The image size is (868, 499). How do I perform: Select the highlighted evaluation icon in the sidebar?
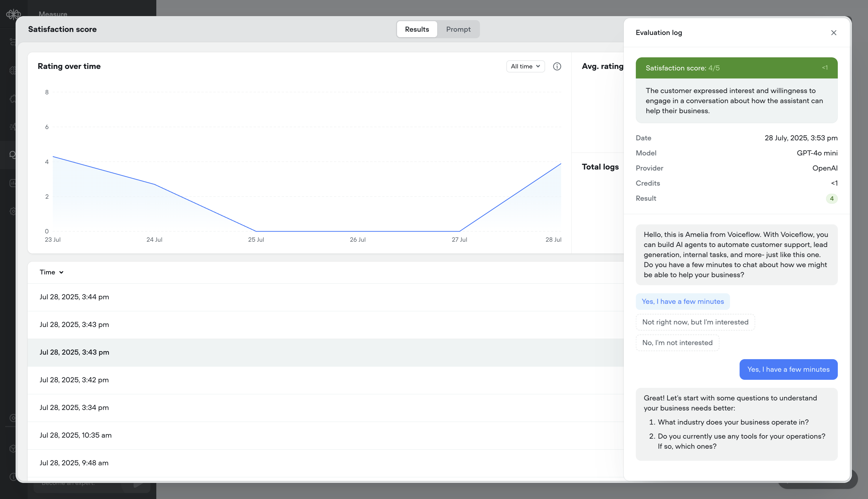pos(13,155)
